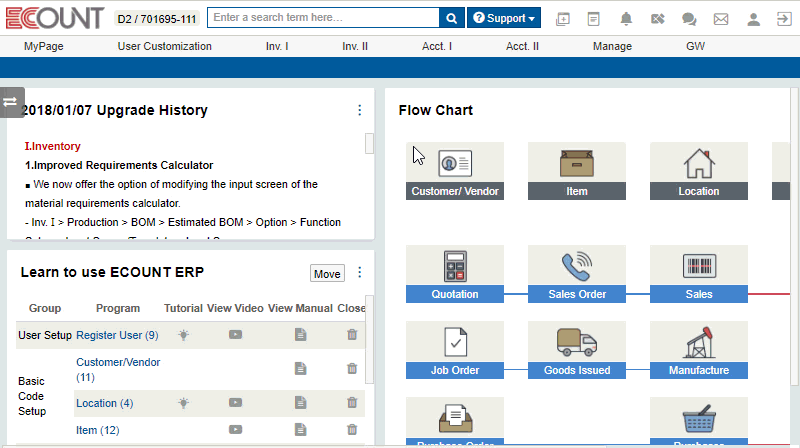The height and width of the screenshot is (448, 800).
Task: Open the chat bubbles messenger icon
Action: tap(689, 19)
